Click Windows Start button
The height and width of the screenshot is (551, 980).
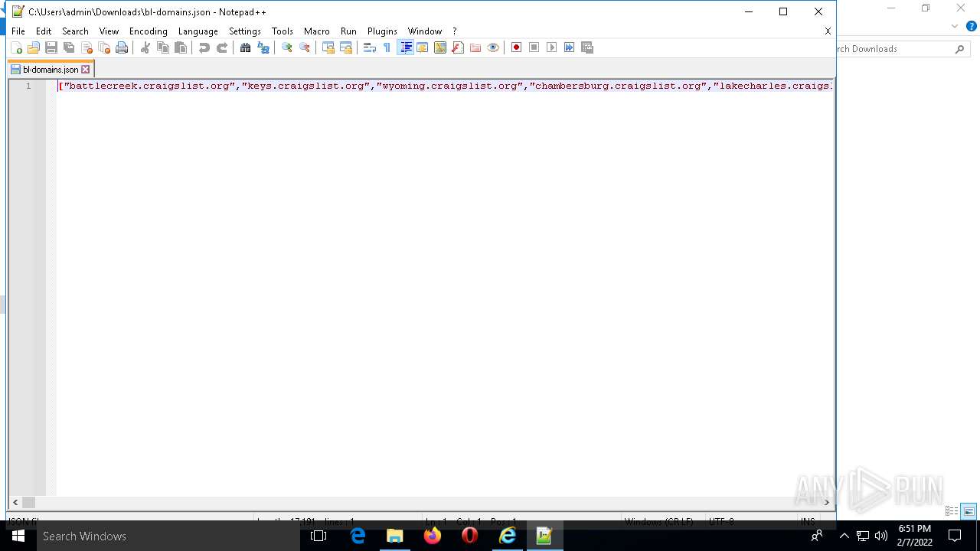tap(18, 536)
